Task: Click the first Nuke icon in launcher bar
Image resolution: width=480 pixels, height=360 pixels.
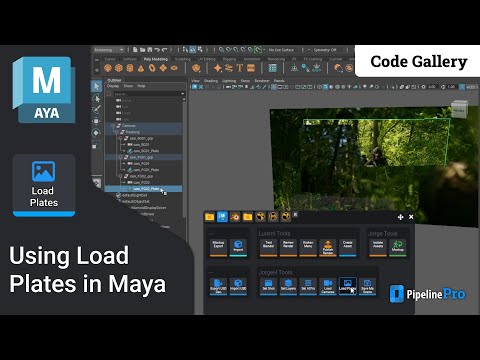Action: [x=260, y=217]
